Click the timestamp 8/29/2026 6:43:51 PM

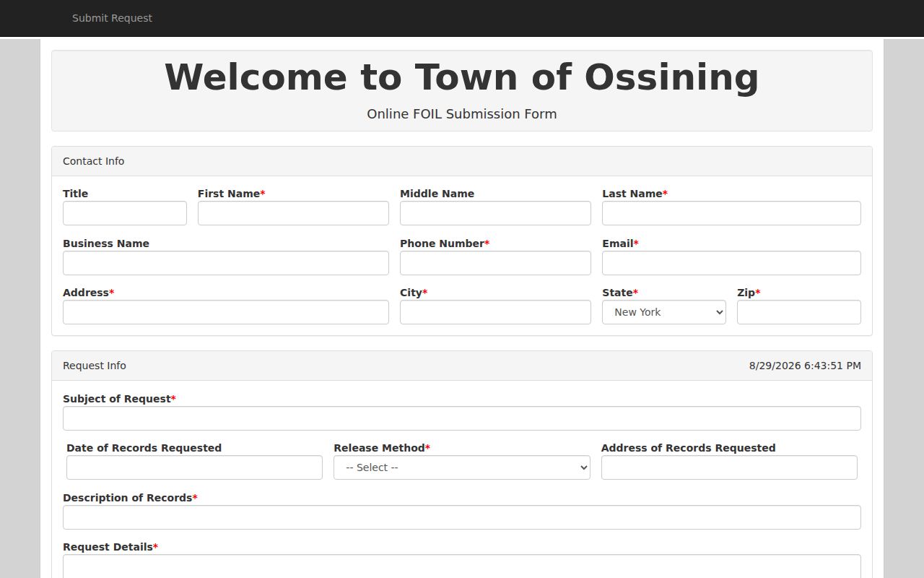tap(805, 366)
